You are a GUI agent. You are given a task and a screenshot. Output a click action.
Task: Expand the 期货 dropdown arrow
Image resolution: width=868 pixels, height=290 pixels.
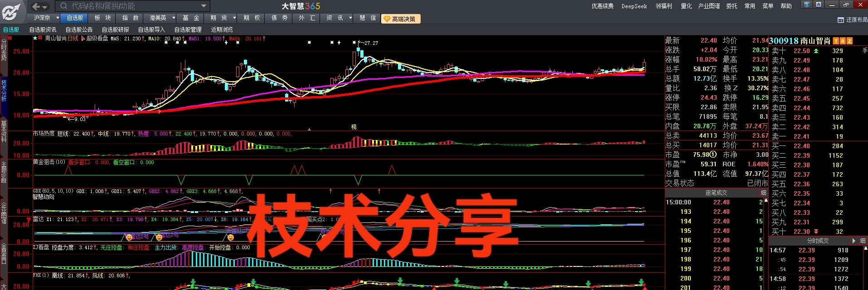234,18
